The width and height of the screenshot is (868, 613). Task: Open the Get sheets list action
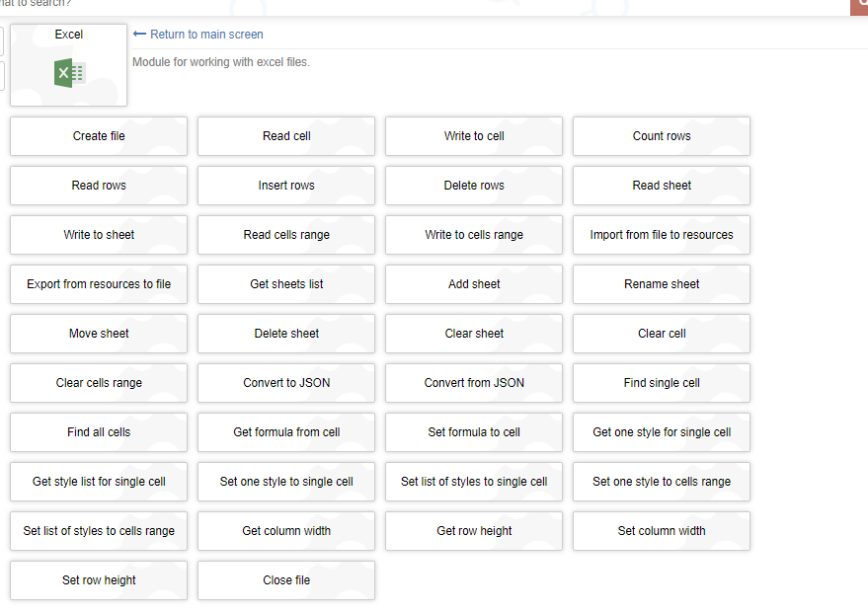(286, 284)
